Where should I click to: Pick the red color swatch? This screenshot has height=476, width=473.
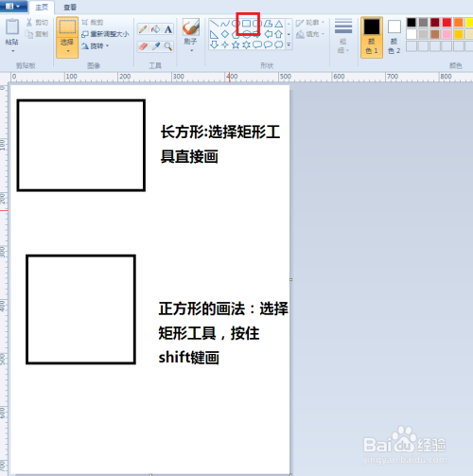pyautogui.click(x=447, y=23)
